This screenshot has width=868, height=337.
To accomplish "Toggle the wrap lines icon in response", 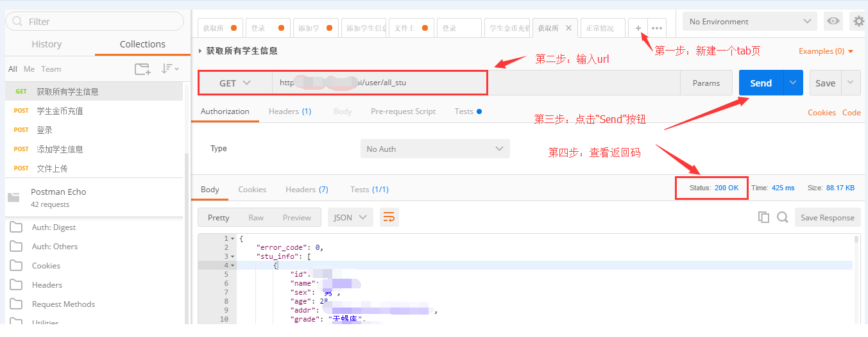I will 389,217.
